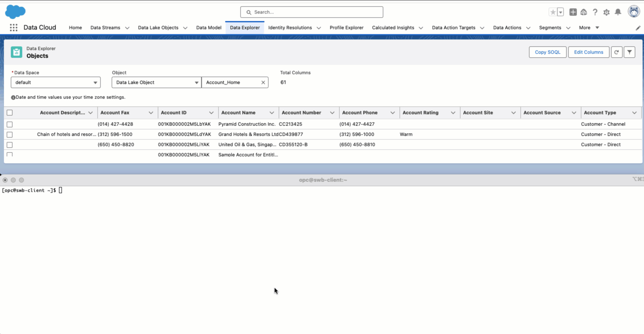The image size is (644, 334).
Task: Open the Data Space default dropdown
Action: (56, 83)
